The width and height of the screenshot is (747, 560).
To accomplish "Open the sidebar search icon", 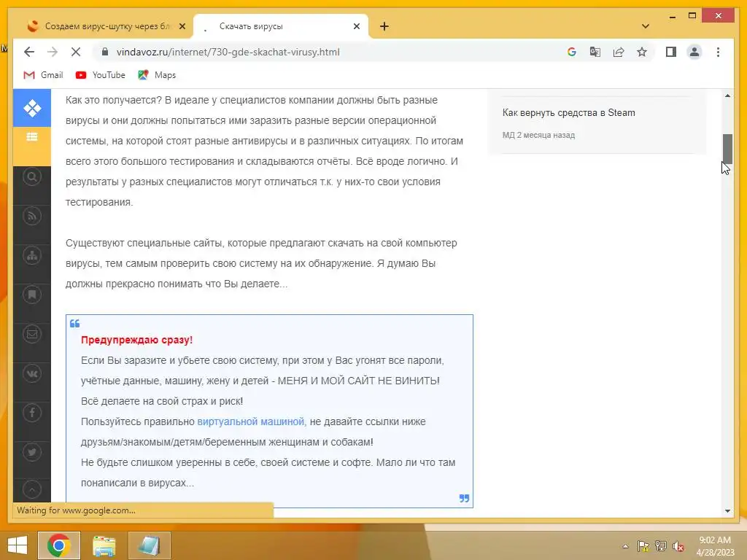I will (32, 177).
